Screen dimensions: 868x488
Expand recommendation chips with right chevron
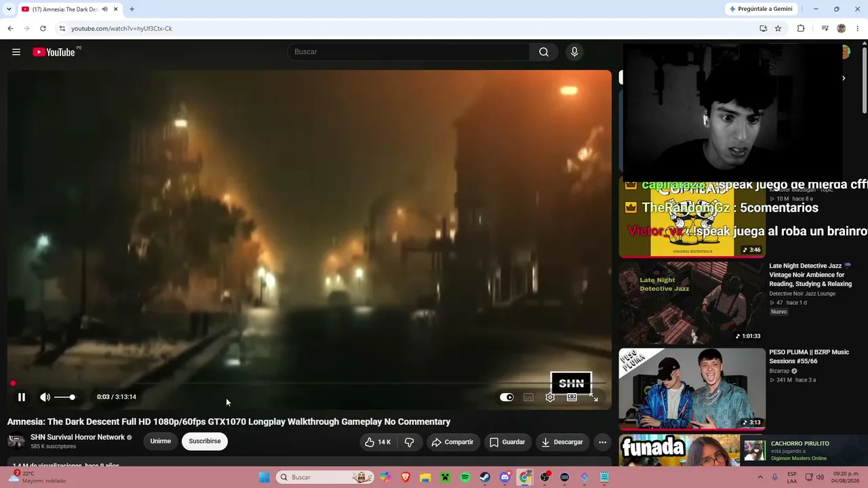point(844,78)
